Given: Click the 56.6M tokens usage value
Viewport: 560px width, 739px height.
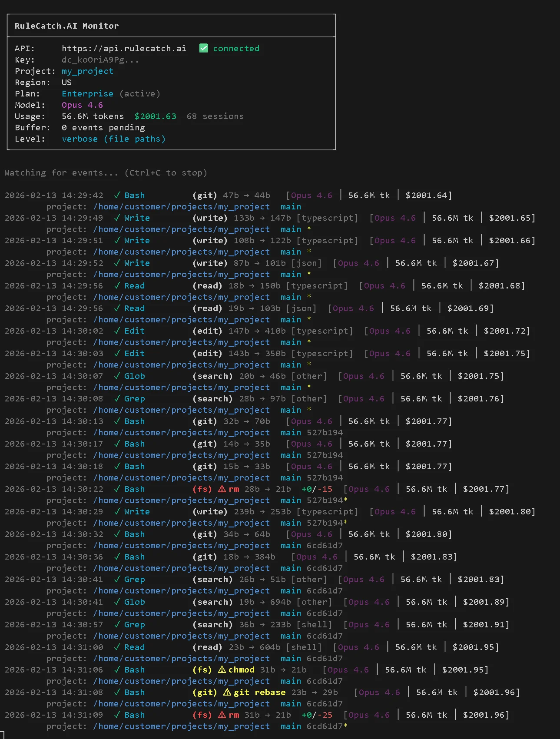Looking at the screenshot, I should (93, 116).
